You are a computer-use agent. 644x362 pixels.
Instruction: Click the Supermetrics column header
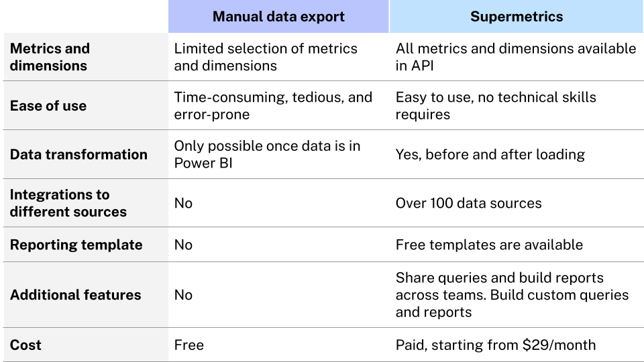point(517,17)
